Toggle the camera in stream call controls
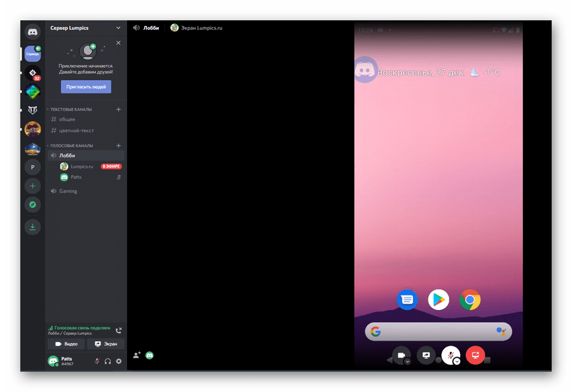Viewport: 572px width, 392px height. [402, 356]
